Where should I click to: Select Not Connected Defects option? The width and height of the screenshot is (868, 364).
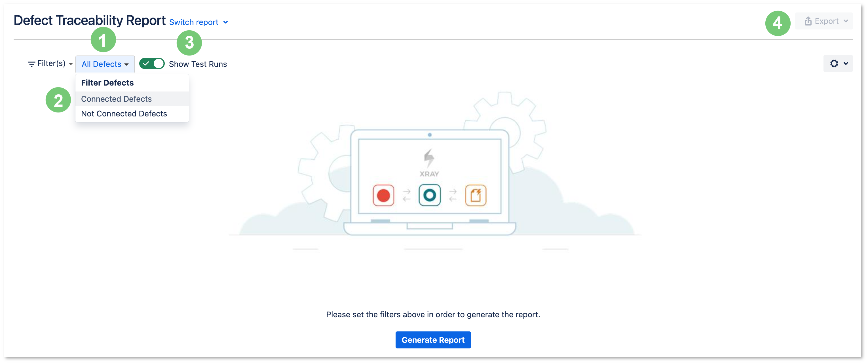(x=132, y=114)
